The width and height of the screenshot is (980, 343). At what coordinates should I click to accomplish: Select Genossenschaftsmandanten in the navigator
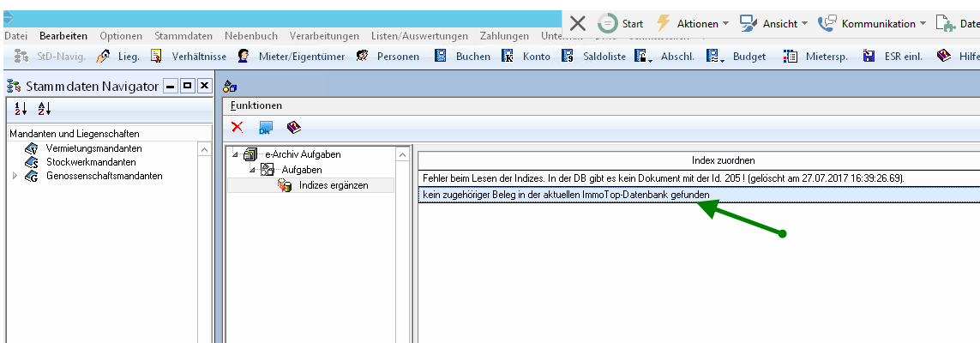click(x=105, y=176)
